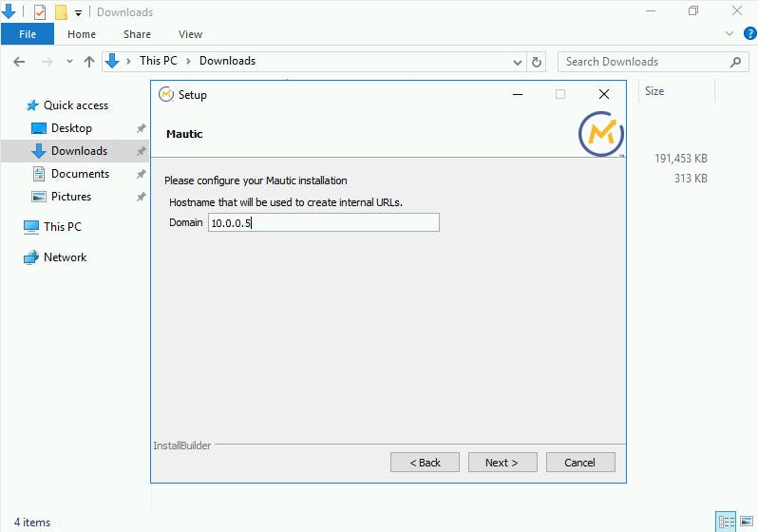The width and height of the screenshot is (758, 532).
Task: Click the Mautic logo in Setup header
Action: point(601,134)
